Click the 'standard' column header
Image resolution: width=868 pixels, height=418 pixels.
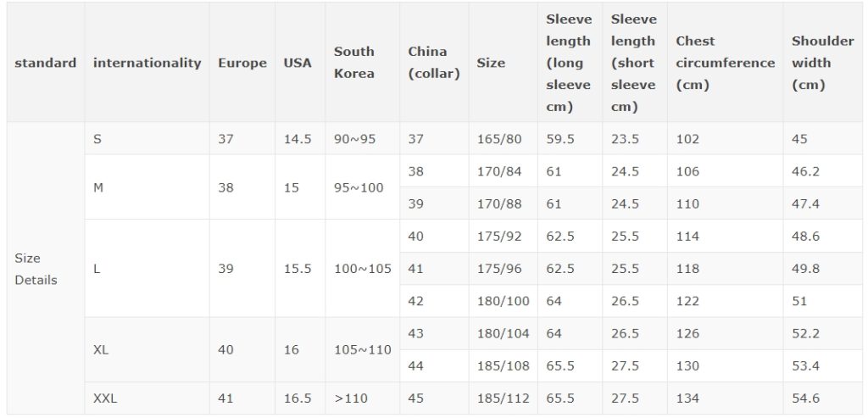[46, 63]
